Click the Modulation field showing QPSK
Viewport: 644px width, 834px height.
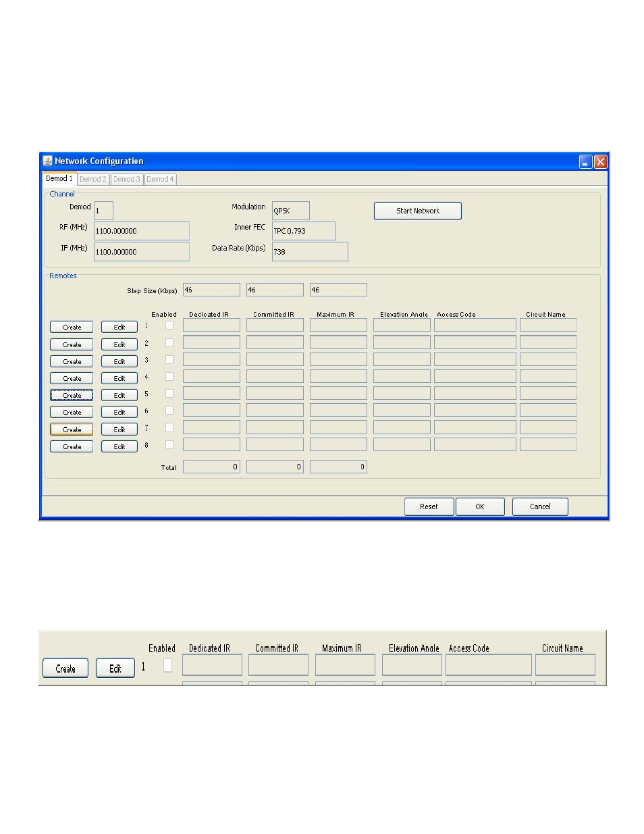coord(290,211)
